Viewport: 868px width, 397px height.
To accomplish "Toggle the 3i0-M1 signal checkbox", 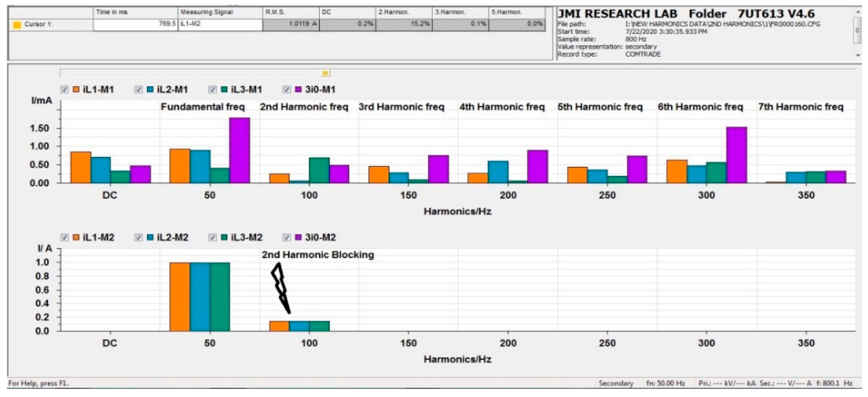I will tap(286, 90).
